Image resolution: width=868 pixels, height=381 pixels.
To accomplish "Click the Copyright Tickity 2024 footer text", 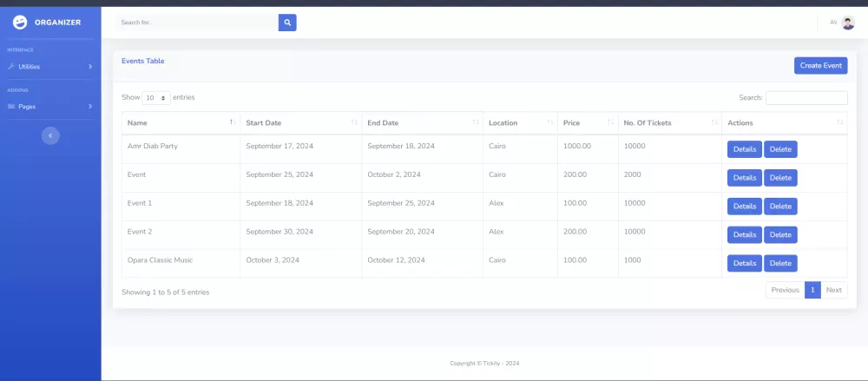I will tap(484, 364).
